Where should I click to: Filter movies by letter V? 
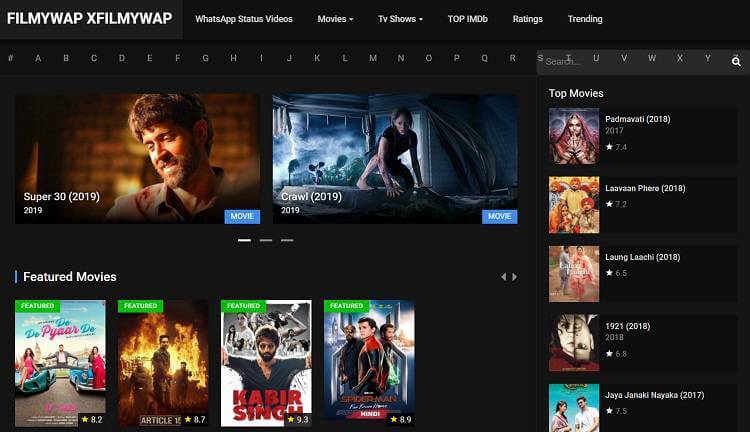pos(624,58)
